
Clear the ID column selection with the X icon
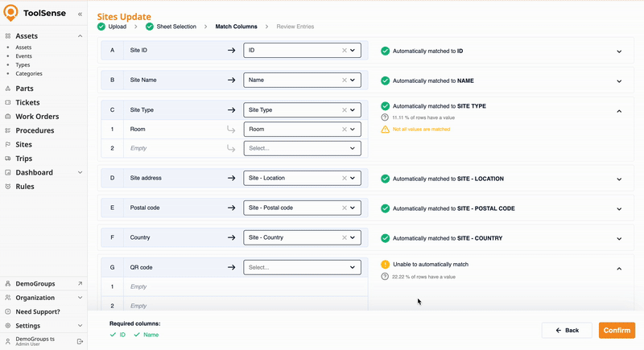[344, 51]
